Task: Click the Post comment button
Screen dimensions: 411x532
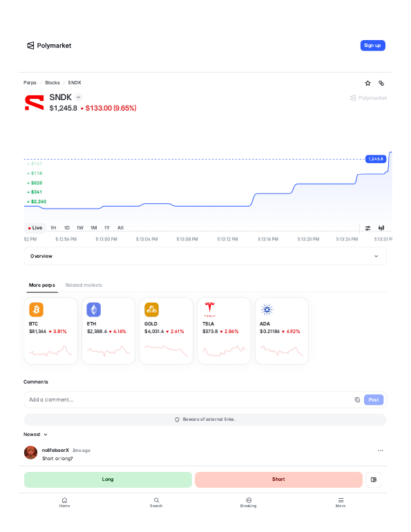Action: tap(374, 399)
